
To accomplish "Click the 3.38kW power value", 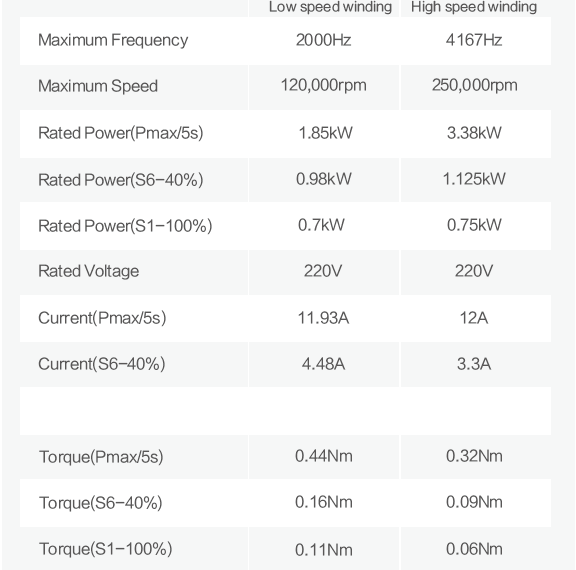I will point(474,133).
